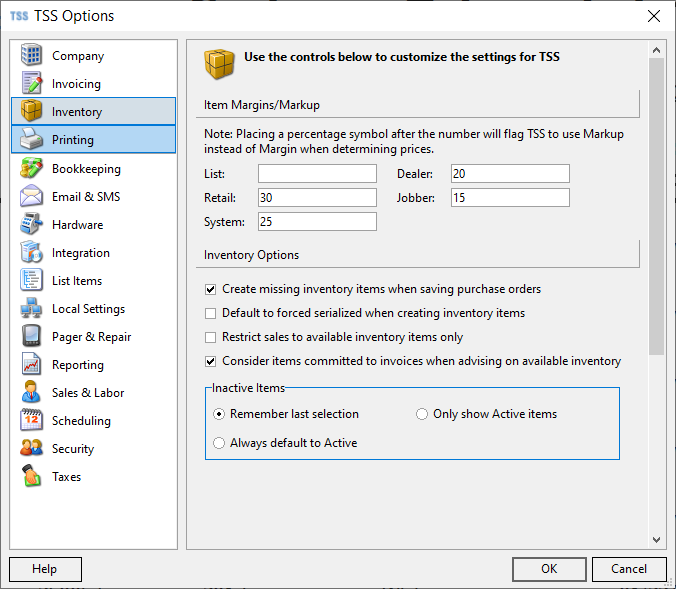The image size is (676, 589).
Task: Click the List Items icon
Action: point(31,280)
